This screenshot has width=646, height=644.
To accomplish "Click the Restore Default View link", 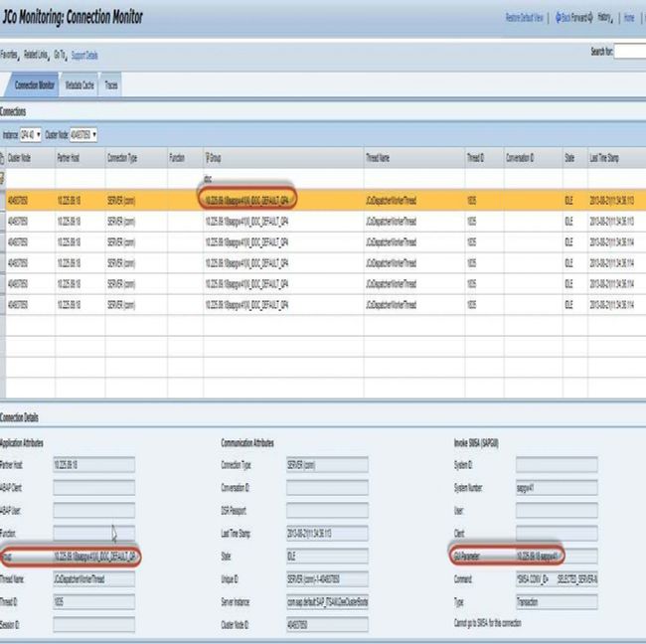I will (524, 18).
